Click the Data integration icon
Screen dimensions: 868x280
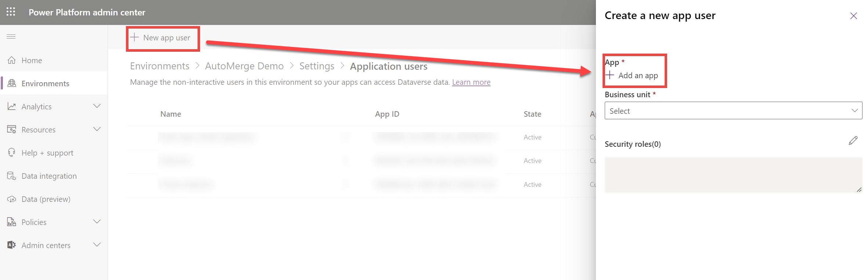[x=12, y=176]
